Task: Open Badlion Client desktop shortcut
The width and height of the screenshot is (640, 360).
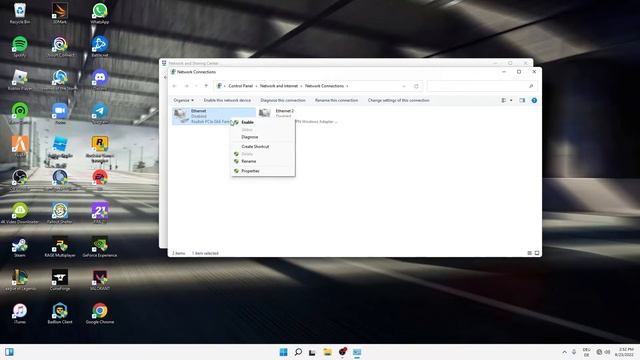Action: pyautogui.click(x=60, y=313)
